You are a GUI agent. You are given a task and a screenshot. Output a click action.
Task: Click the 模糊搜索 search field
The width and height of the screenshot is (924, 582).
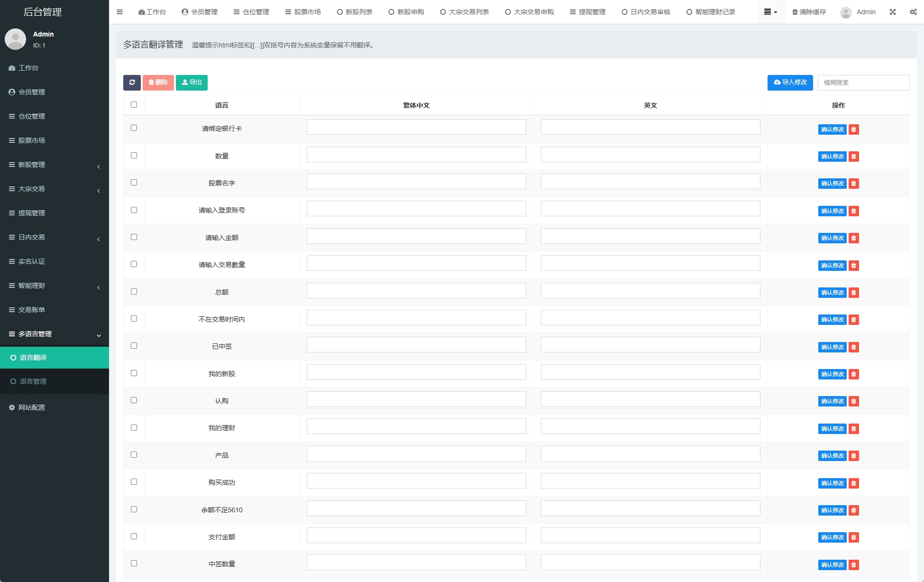click(863, 83)
